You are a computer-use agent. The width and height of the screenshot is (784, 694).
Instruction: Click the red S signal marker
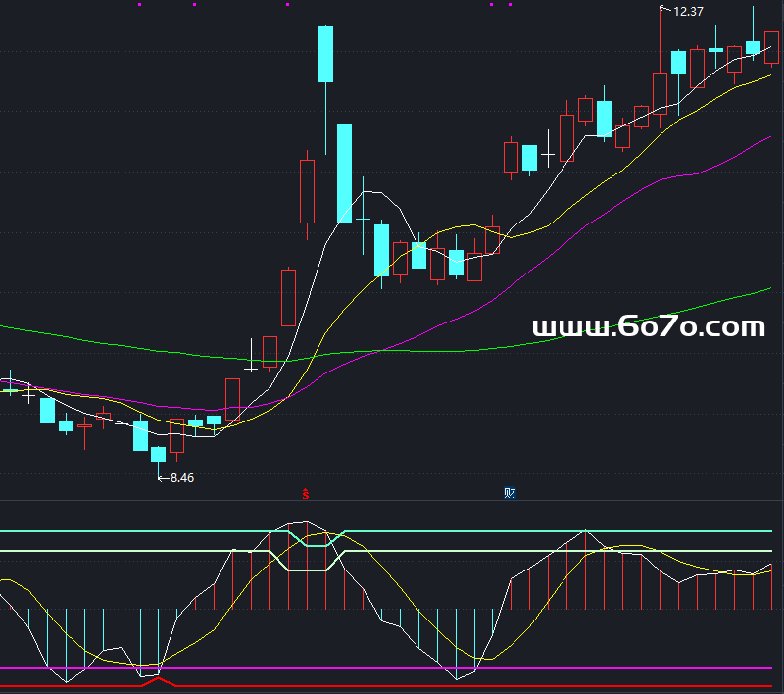[x=306, y=494]
